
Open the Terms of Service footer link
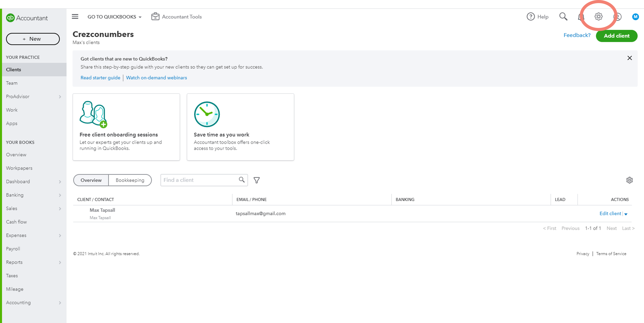coord(611,254)
